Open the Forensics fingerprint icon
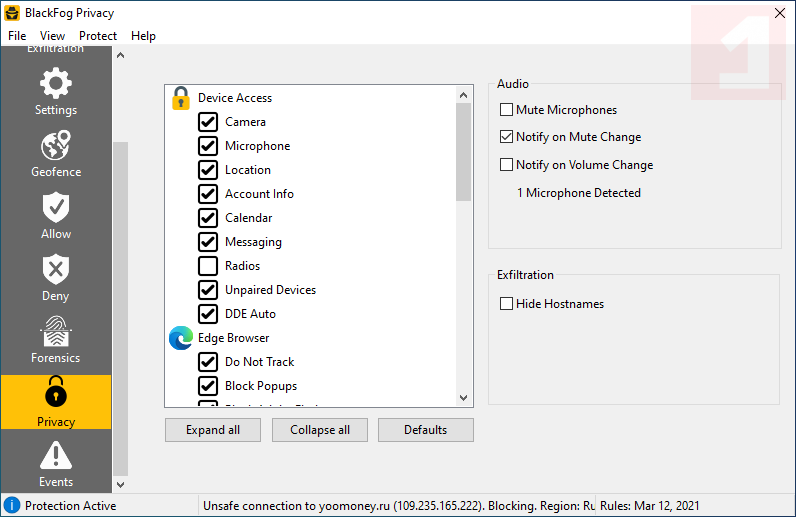The width and height of the screenshot is (796, 517). pos(55,332)
